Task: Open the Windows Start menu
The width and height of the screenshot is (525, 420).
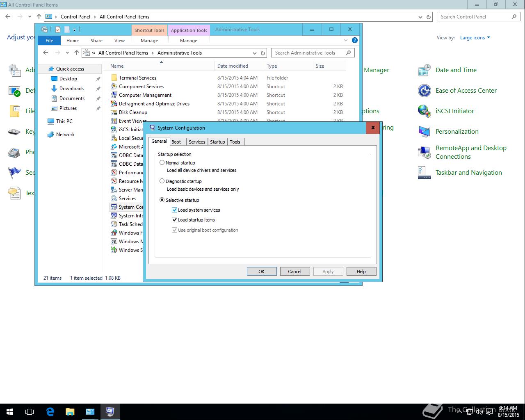Action: tap(10, 412)
